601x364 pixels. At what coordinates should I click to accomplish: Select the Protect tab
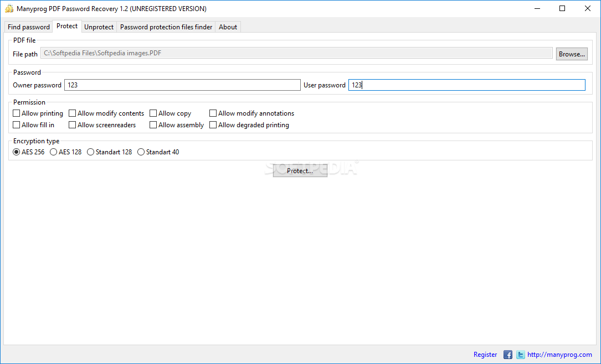click(x=67, y=26)
